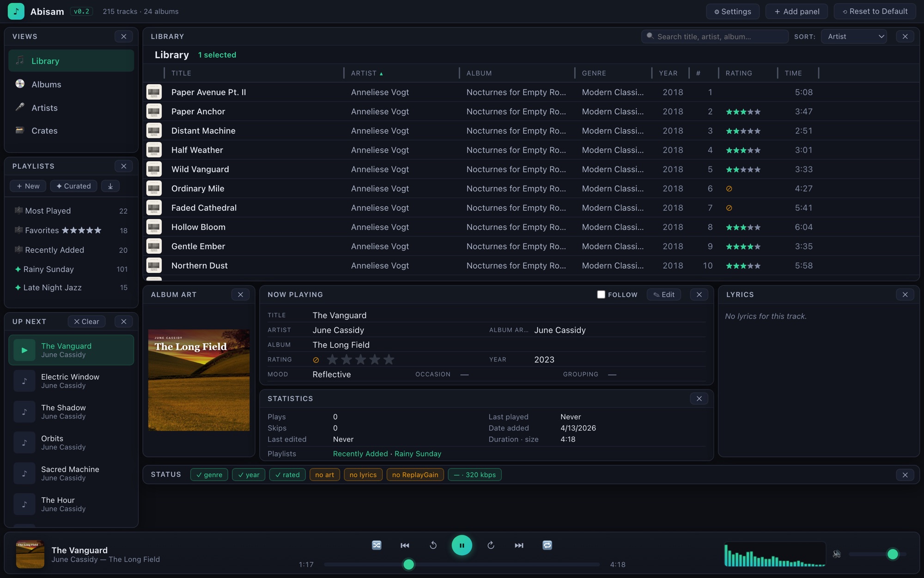Clear rating with the no-rating icon

point(316,360)
